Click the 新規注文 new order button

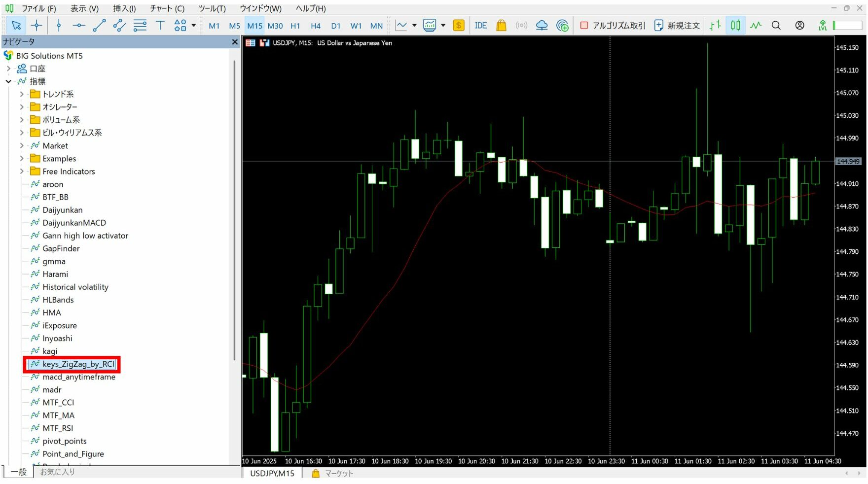tap(677, 26)
